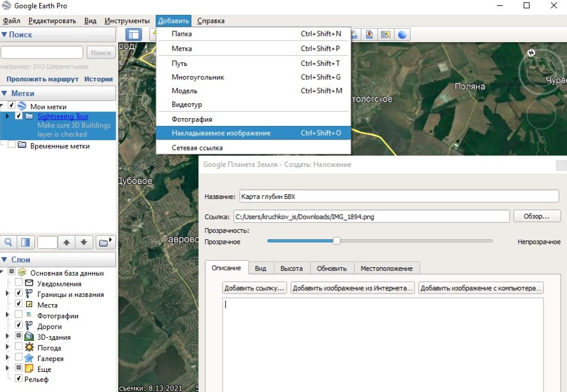567x392 pixels.
Task: Click the Места square icon
Action: click(29, 304)
